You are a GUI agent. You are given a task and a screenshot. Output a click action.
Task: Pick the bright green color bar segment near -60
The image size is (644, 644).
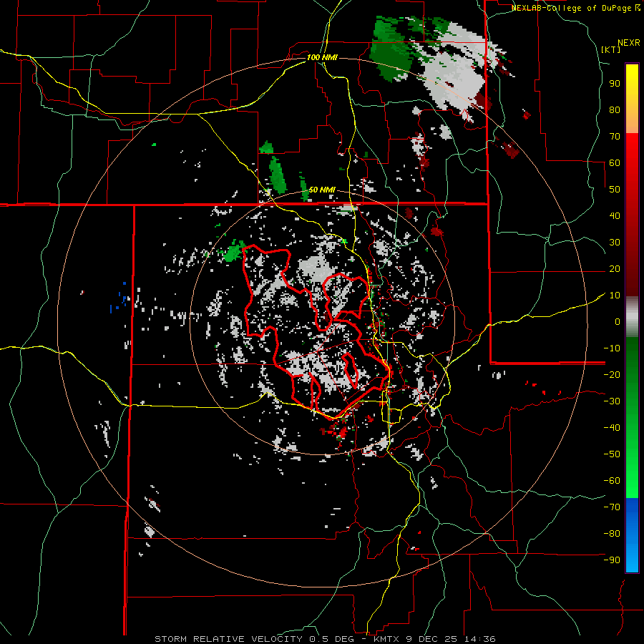632,477
